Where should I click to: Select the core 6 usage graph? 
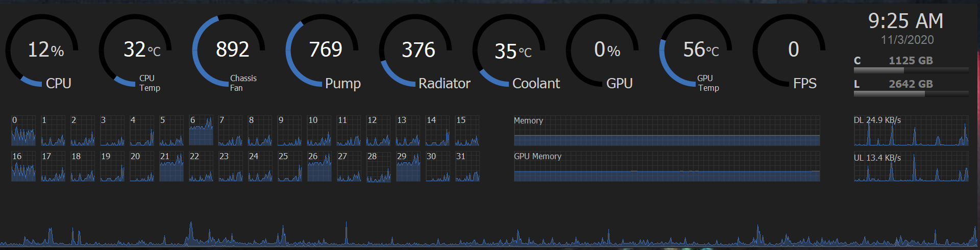[x=201, y=131]
